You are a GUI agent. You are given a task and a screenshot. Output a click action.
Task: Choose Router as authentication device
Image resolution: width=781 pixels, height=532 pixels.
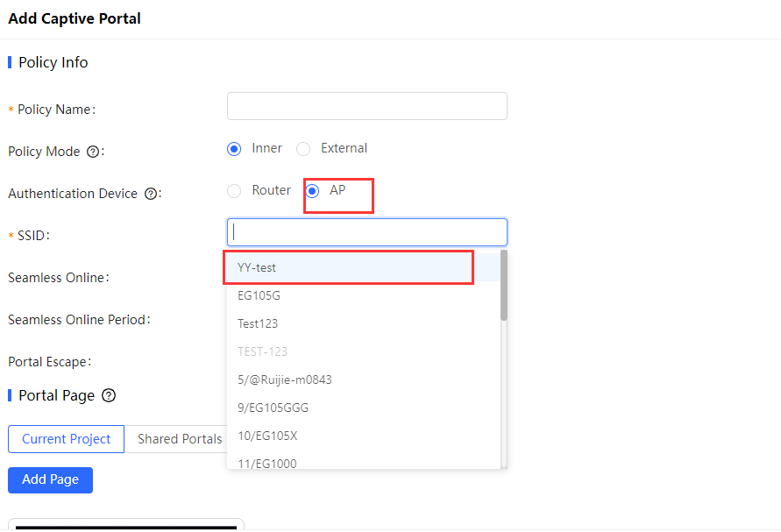tap(234, 191)
